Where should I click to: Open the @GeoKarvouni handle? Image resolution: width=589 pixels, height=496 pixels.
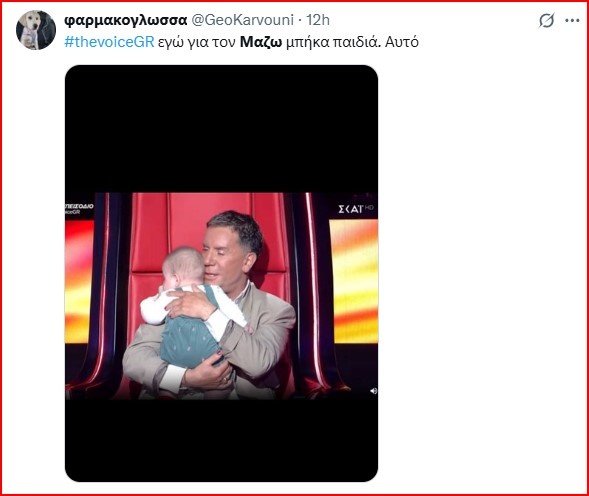click(243, 20)
